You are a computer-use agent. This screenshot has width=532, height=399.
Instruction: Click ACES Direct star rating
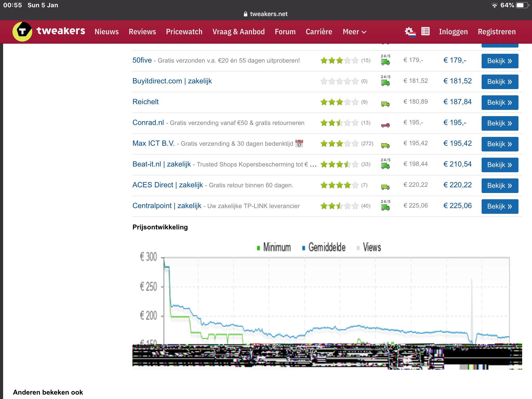[x=339, y=185]
